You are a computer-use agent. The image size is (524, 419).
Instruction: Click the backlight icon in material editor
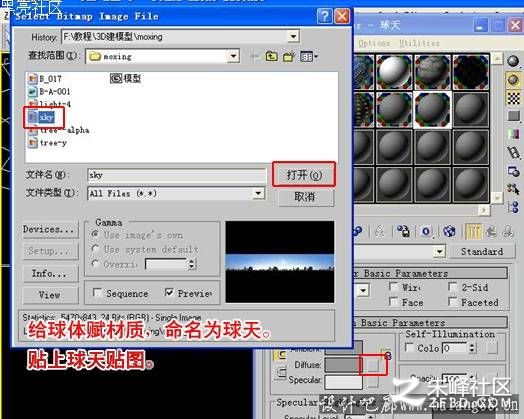pyautogui.click(x=513, y=80)
